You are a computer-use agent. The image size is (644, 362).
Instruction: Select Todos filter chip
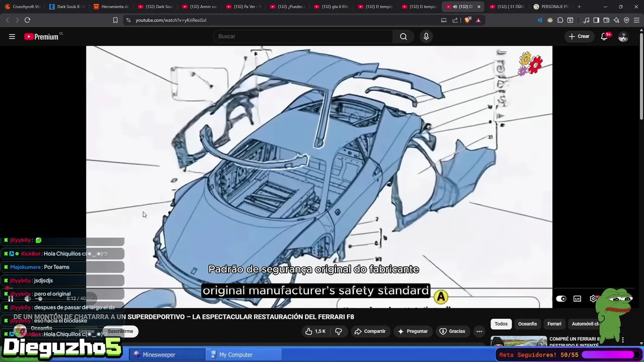click(501, 324)
